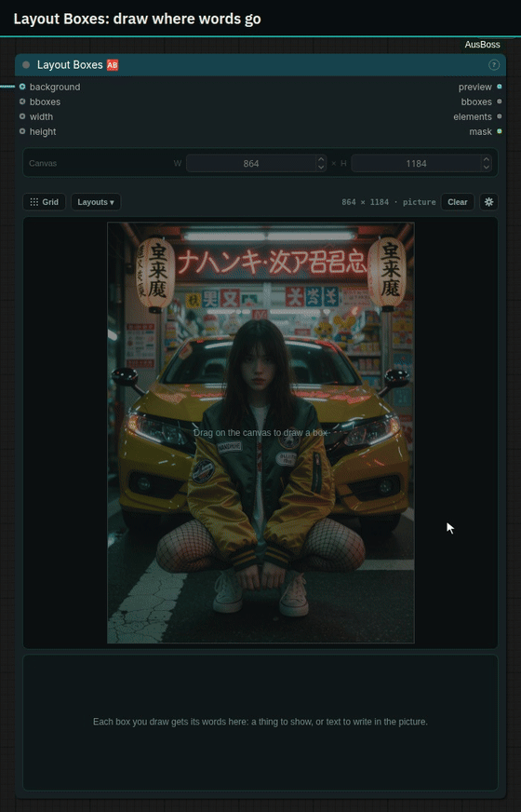The height and width of the screenshot is (812, 521).
Task: Click the "Each box you draw" hint text
Action: pos(260,722)
